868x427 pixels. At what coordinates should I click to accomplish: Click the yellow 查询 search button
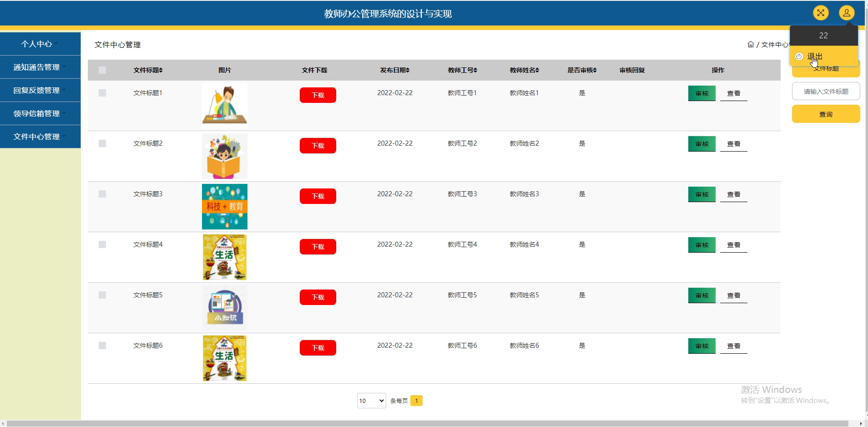click(826, 114)
